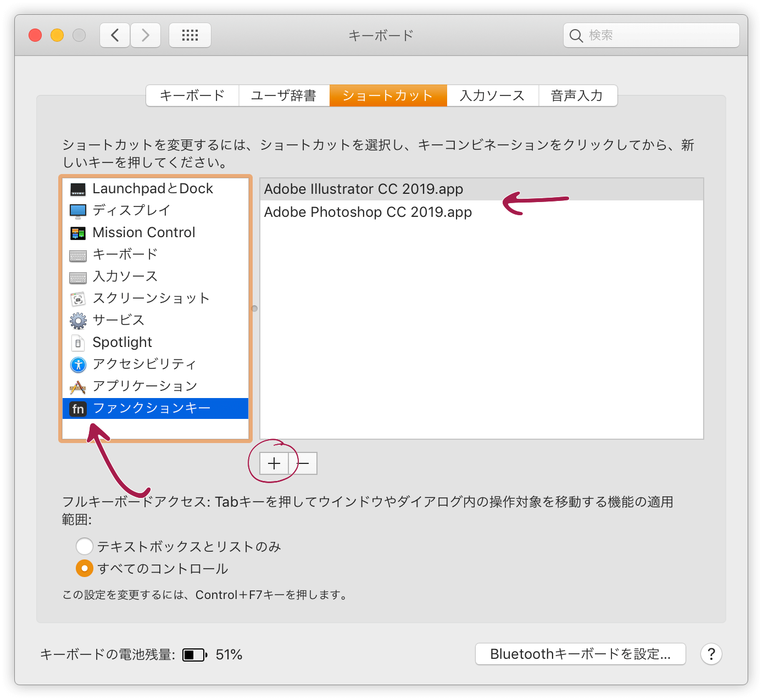Open Bluetoothキーボードを設定 button
Image resolution: width=763 pixels, height=700 pixels.
[581, 654]
